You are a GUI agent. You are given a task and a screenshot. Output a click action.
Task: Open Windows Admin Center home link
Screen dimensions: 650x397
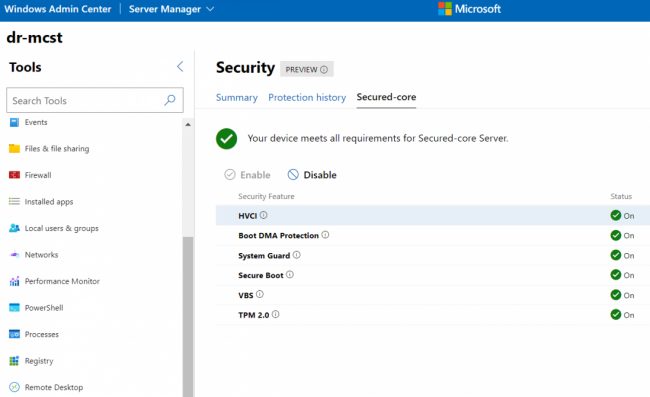(x=58, y=9)
